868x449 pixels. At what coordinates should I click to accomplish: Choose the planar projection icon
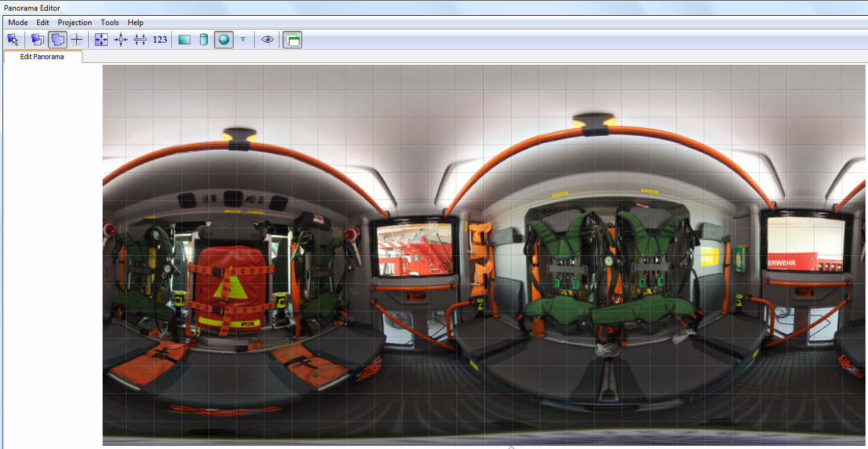[x=184, y=40]
